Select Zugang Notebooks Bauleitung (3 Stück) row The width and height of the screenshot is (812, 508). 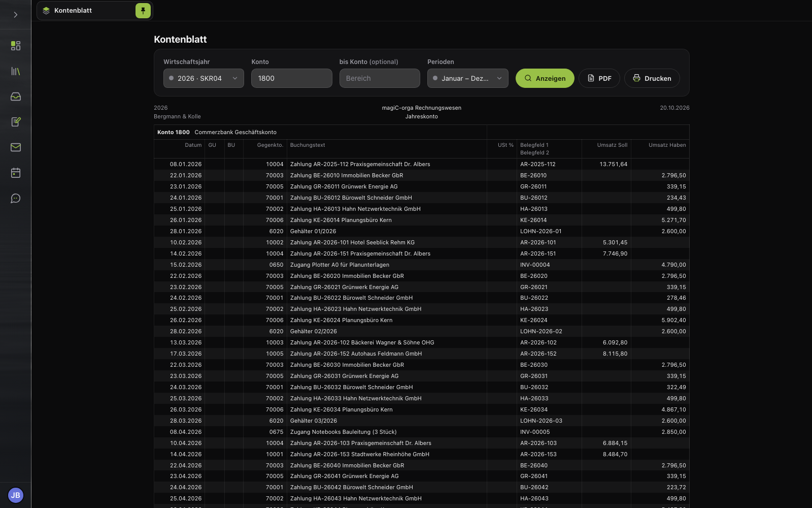pos(421,432)
